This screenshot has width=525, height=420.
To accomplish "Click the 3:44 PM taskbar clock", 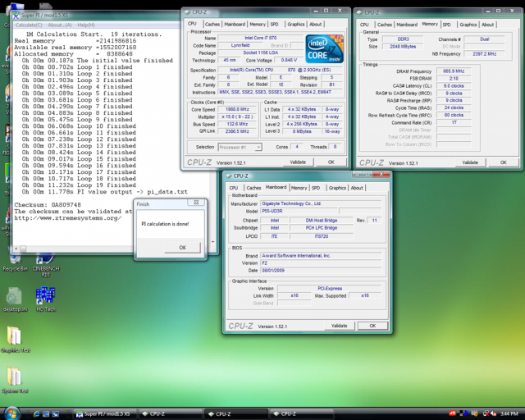I will pyautogui.click(x=509, y=414).
